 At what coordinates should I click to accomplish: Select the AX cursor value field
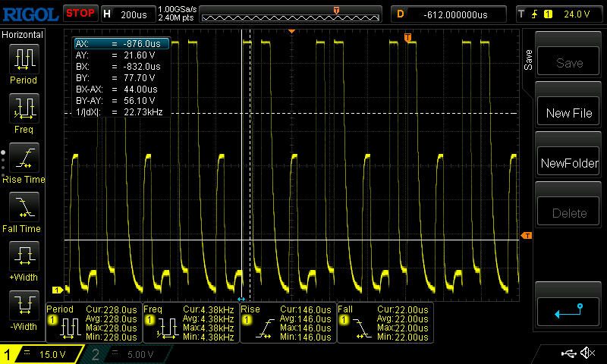click(122, 44)
